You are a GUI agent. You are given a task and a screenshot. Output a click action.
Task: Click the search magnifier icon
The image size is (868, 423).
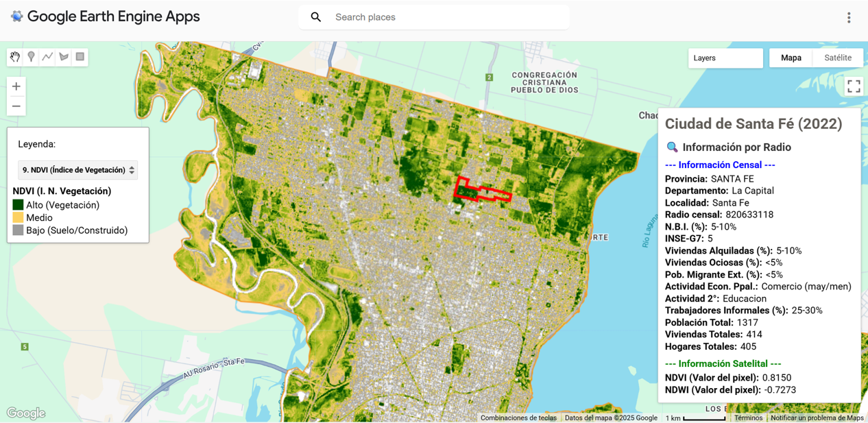pos(316,17)
